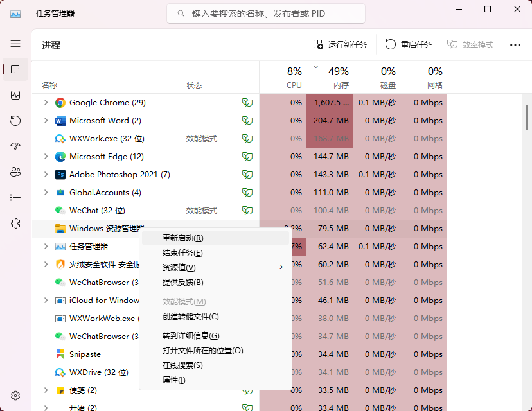Open the Performance panel in the sidebar

(x=15, y=95)
